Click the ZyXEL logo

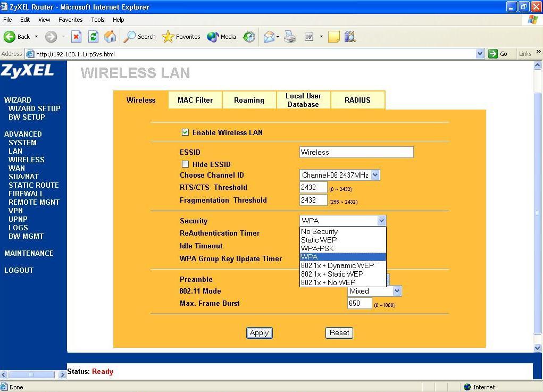coord(27,71)
